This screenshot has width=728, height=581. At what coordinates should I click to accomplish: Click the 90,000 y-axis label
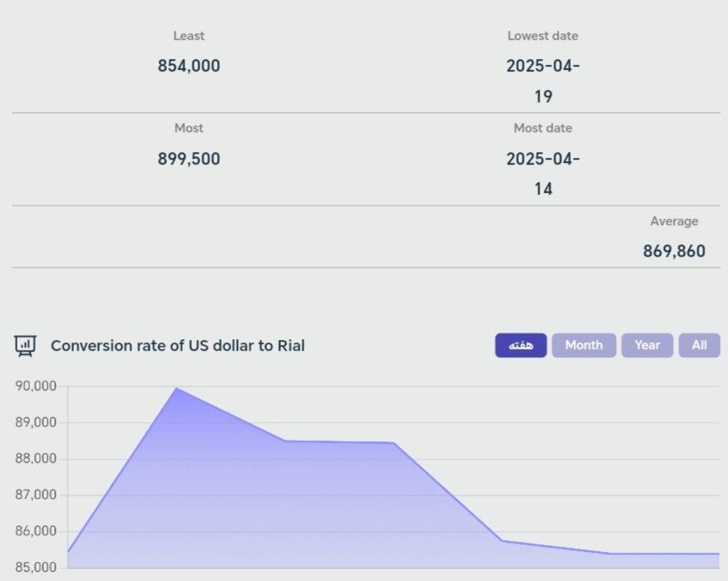(x=36, y=387)
